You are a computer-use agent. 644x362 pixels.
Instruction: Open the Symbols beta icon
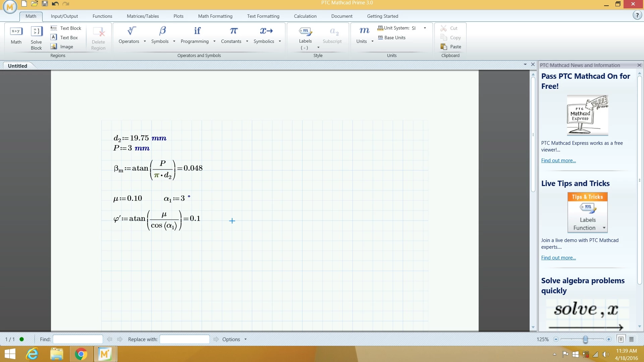tap(163, 31)
